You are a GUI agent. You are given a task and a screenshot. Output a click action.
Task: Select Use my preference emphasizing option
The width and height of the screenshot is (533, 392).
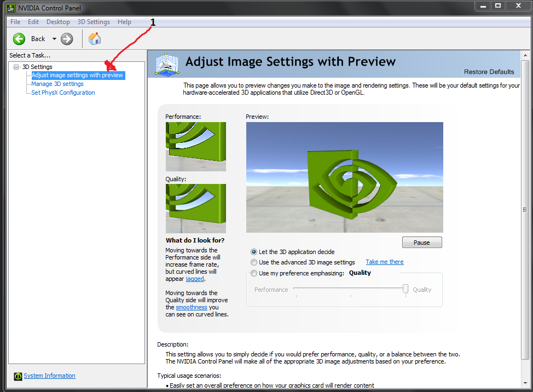pyautogui.click(x=254, y=273)
